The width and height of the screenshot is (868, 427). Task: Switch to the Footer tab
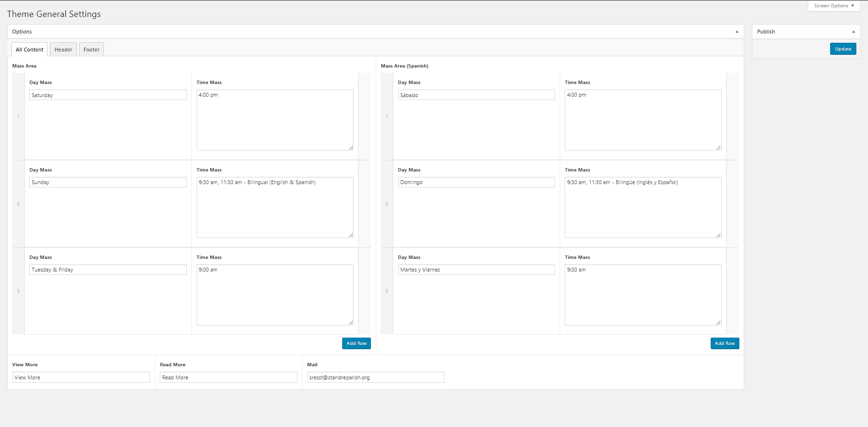click(x=91, y=50)
